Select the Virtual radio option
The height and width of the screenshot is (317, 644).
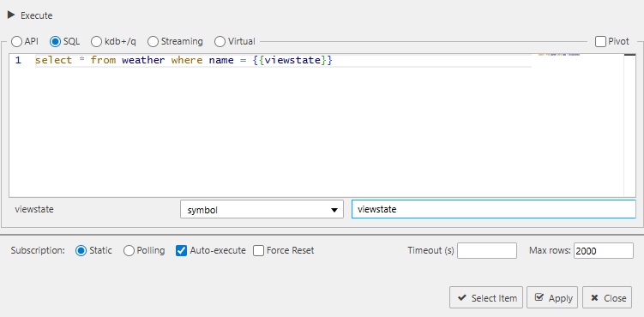point(220,41)
